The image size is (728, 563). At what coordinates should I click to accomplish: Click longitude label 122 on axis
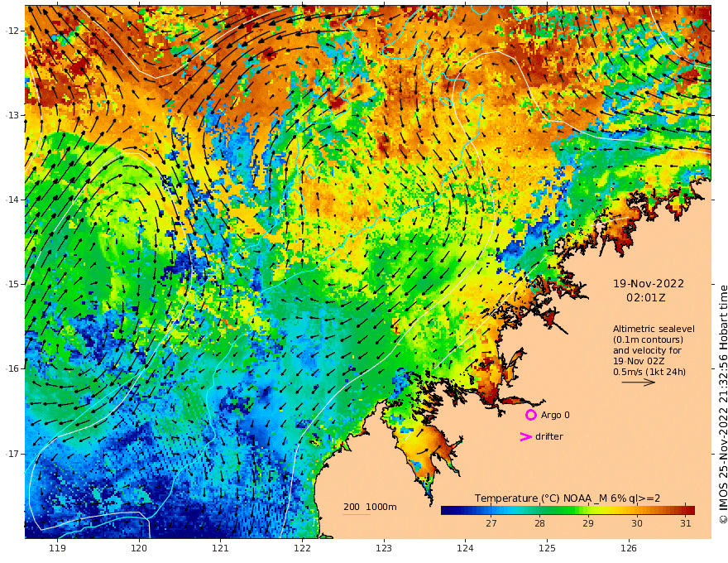(302, 548)
